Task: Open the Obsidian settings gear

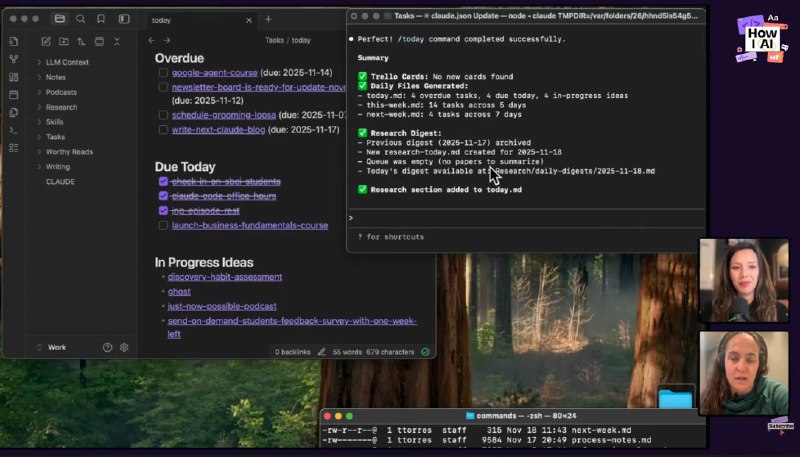Action: pyautogui.click(x=124, y=347)
